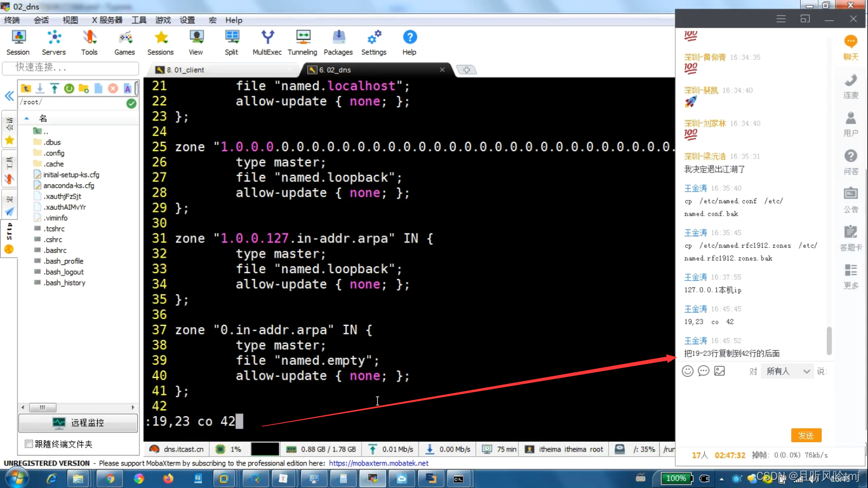Image resolution: width=868 pixels, height=488 pixels.
Task: Click the 快速连接 quick connect field
Action: click(x=71, y=68)
